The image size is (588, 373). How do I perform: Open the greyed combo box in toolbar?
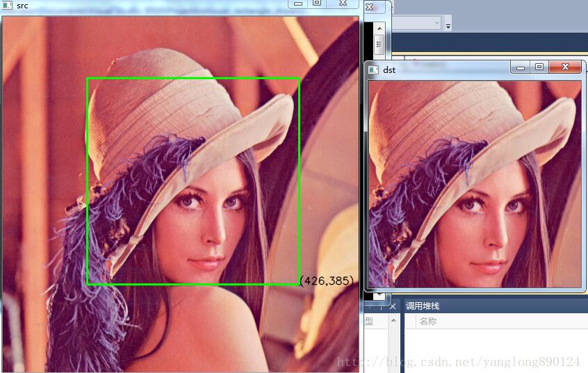[x=417, y=24]
